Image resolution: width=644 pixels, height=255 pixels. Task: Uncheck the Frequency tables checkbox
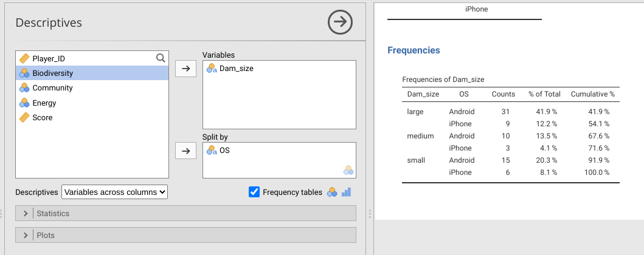254,192
